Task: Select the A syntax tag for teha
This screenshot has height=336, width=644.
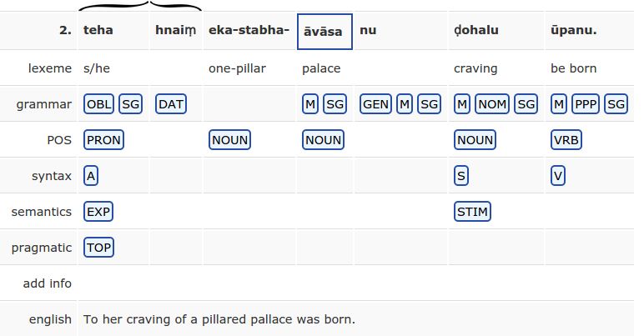Action: pyautogui.click(x=91, y=176)
